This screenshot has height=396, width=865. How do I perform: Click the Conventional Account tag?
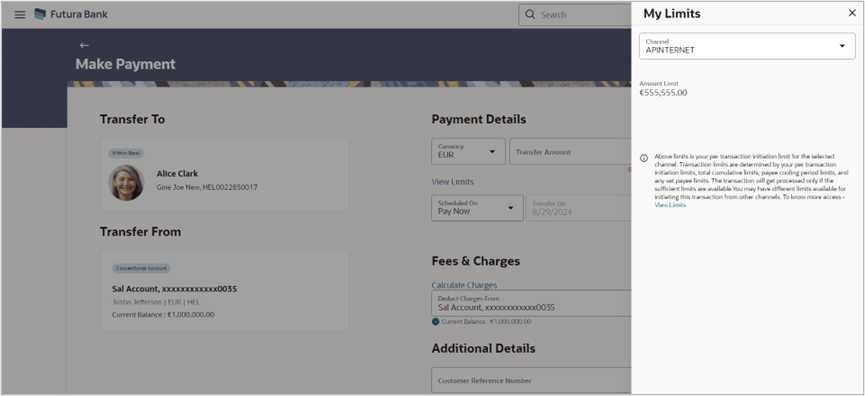tap(142, 269)
